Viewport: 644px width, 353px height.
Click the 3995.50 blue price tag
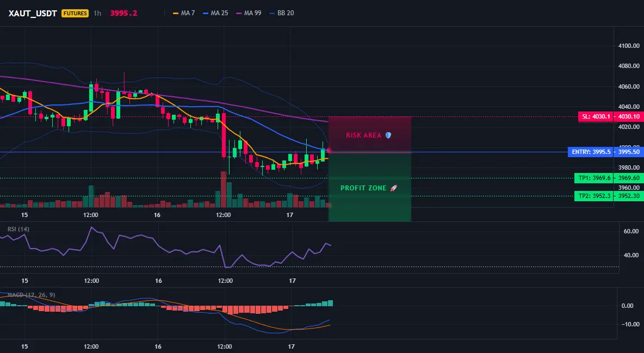pyautogui.click(x=628, y=152)
